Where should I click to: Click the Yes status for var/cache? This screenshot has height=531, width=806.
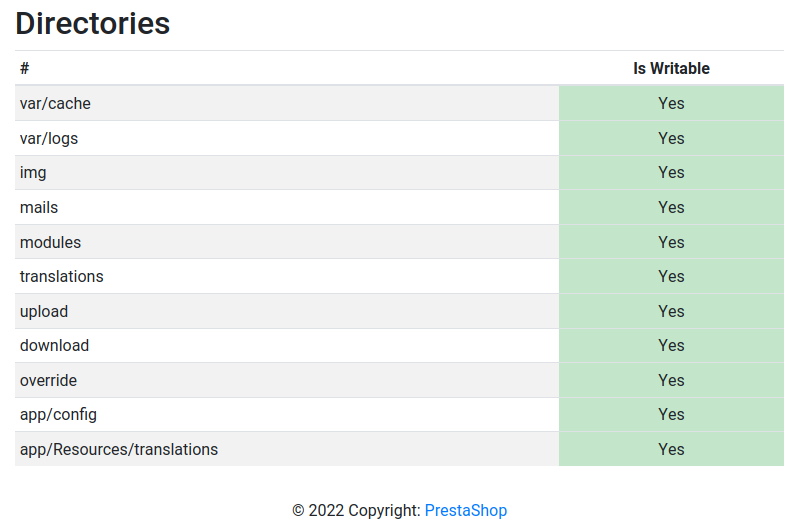(671, 103)
